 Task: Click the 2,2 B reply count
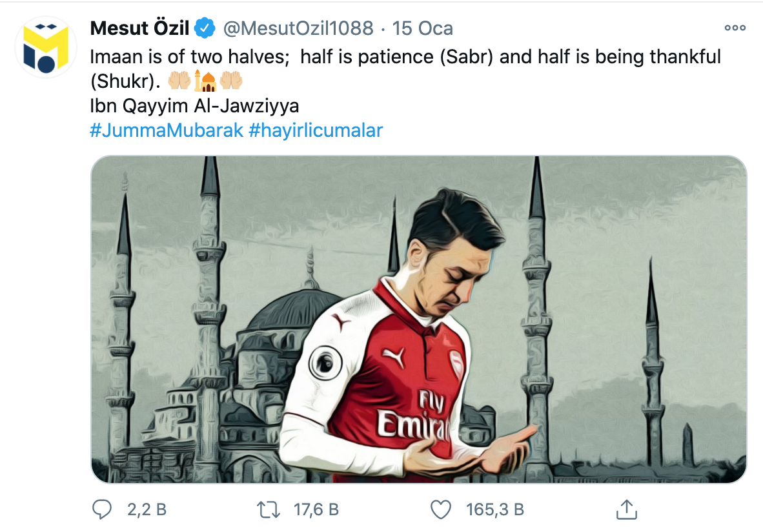point(147,509)
